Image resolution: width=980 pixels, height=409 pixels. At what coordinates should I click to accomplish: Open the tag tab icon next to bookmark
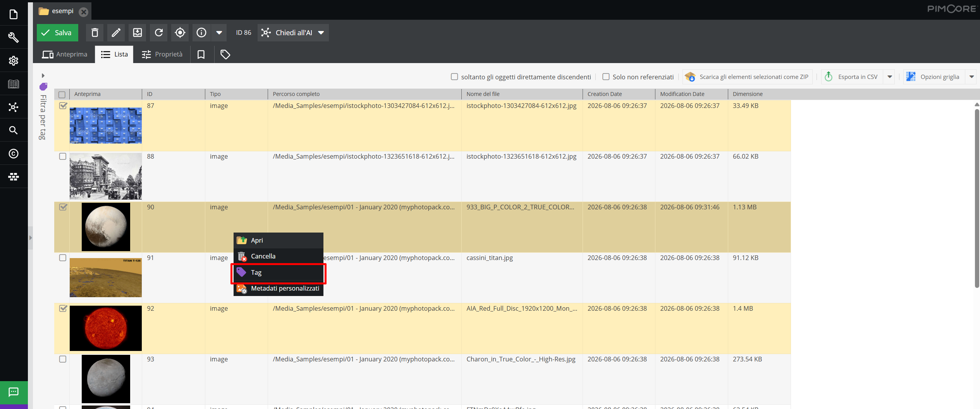click(x=225, y=55)
